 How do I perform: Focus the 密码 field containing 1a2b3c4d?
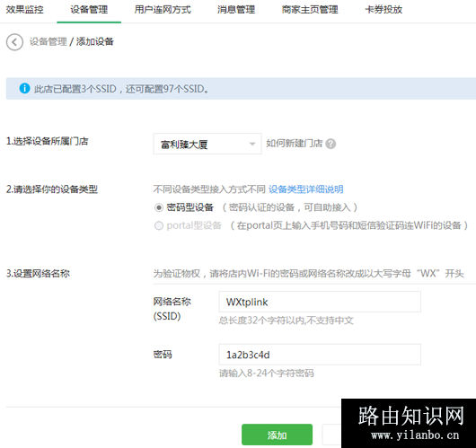pyautogui.click(x=320, y=355)
